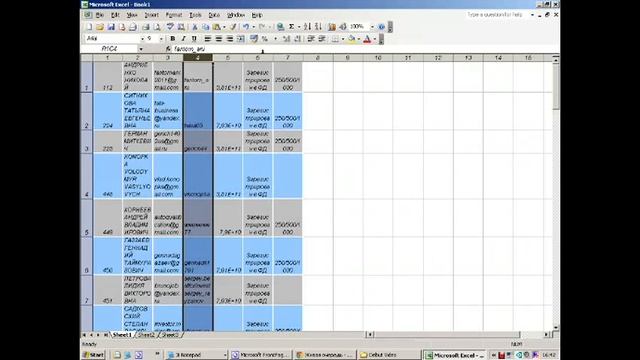Open Print Preview from the toolbar
Screen dimensions: 640x360
click(157, 27)
